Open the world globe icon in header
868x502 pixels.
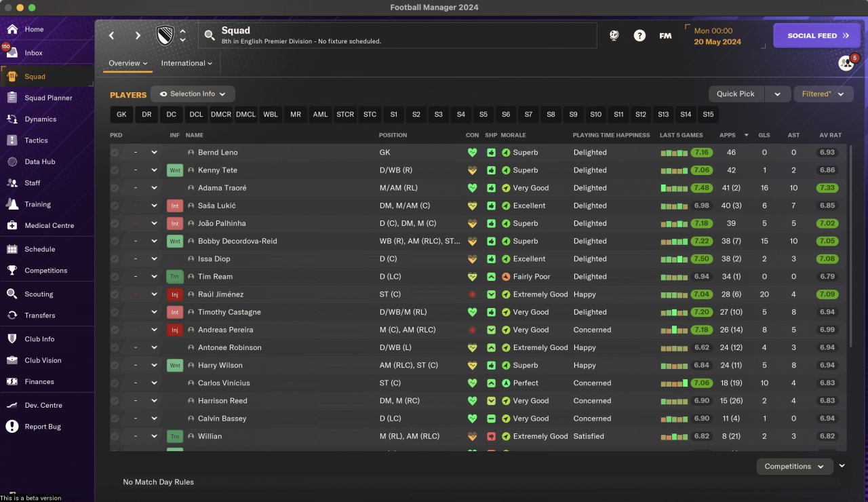tap(614, 35)
